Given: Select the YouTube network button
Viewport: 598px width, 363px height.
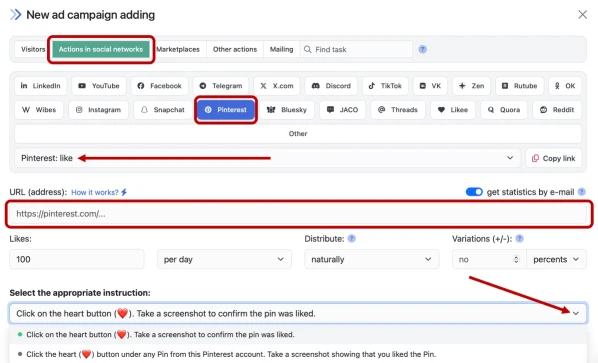Looking at the screenshot, I should coord(99,86).
